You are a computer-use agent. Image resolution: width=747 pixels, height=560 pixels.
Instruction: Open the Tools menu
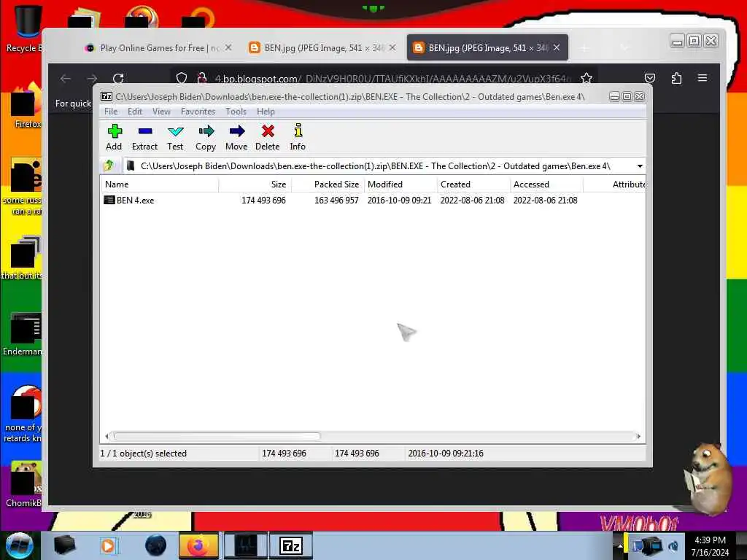pos(236,112)
